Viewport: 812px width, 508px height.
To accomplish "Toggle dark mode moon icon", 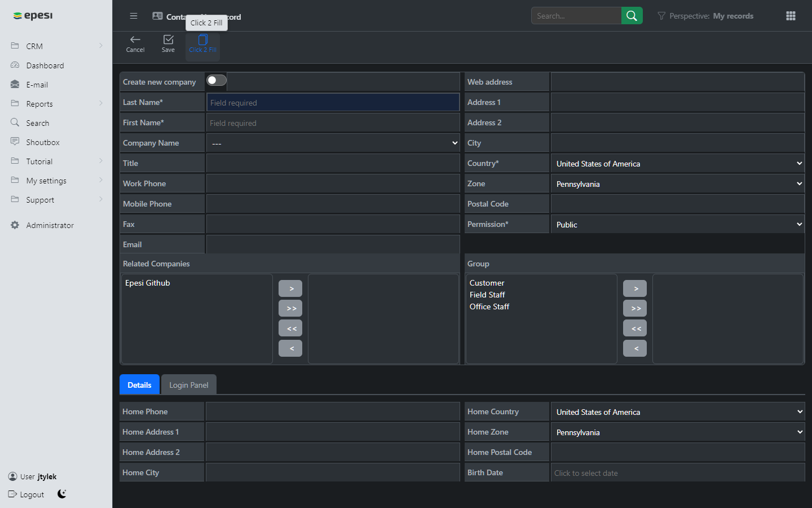I will [x=62, y=494].
